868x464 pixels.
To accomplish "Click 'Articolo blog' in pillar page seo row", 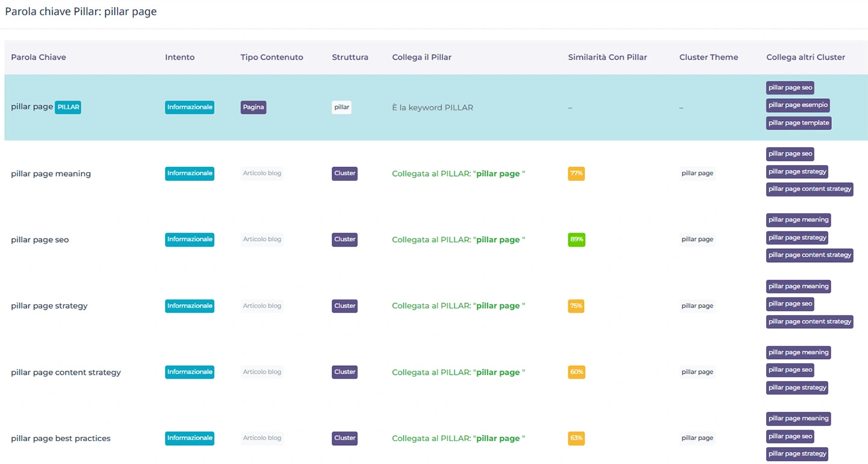I will pyautogui.click(x=262, y=240).
